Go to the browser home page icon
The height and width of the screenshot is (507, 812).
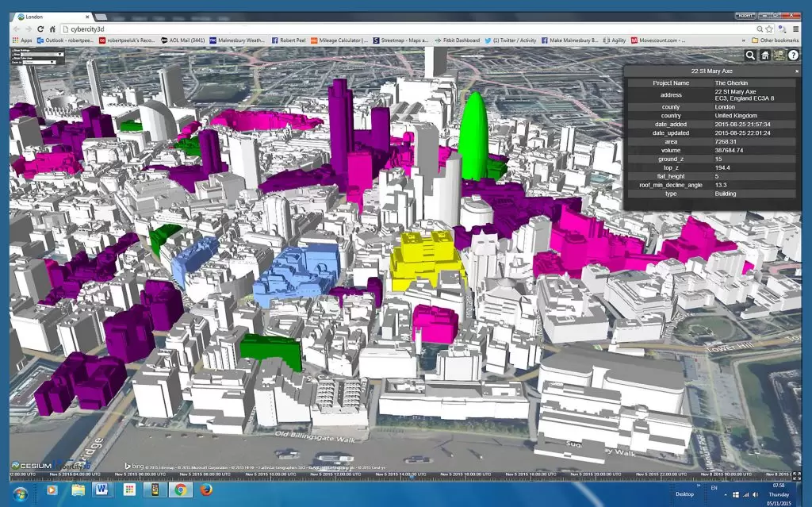point(53,29)
